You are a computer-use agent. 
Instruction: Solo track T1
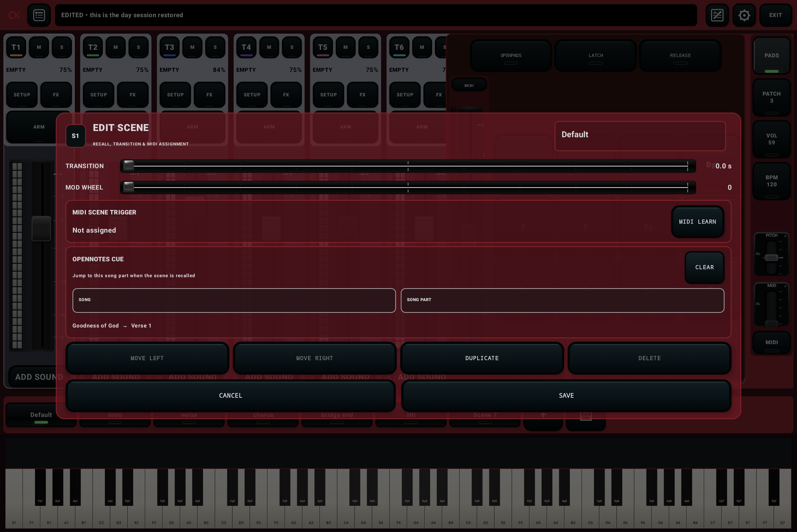tap(62, 47)
